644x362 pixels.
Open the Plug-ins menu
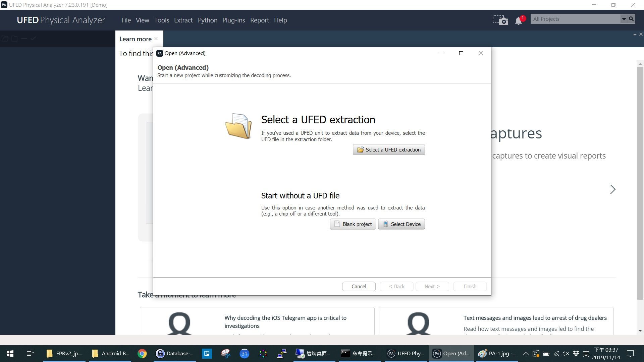[x=233, y=20]
